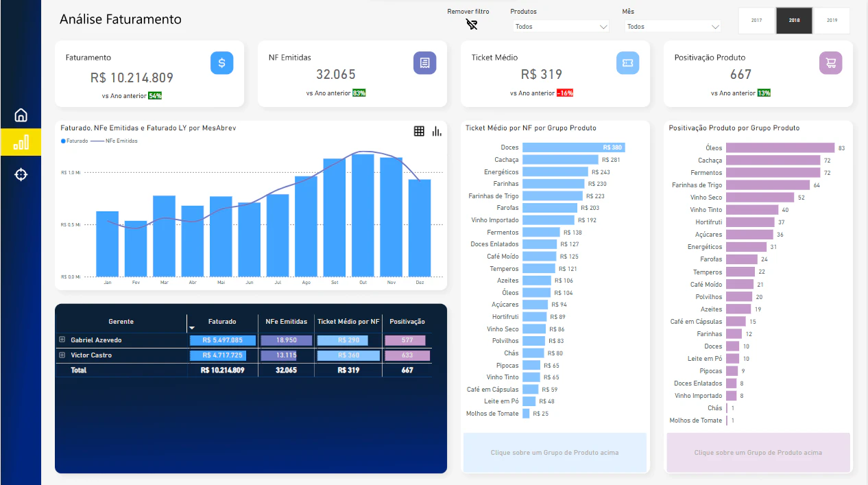
Task: Expand the Gabriel Azevedo row
Action: 62,340
